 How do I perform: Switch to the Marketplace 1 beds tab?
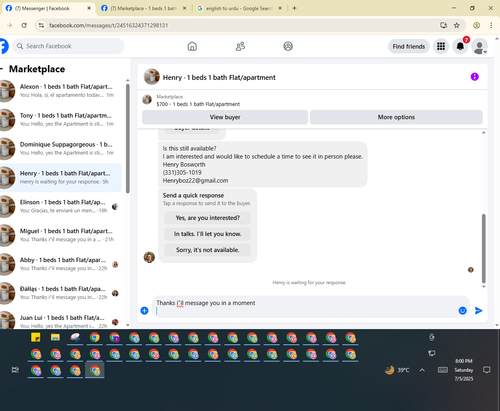click(x=143, y=8)
